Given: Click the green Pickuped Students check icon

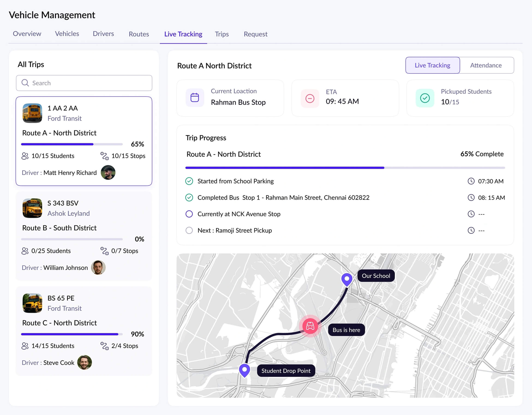Looking at the screenshot, I should click(x=424, y=98).
